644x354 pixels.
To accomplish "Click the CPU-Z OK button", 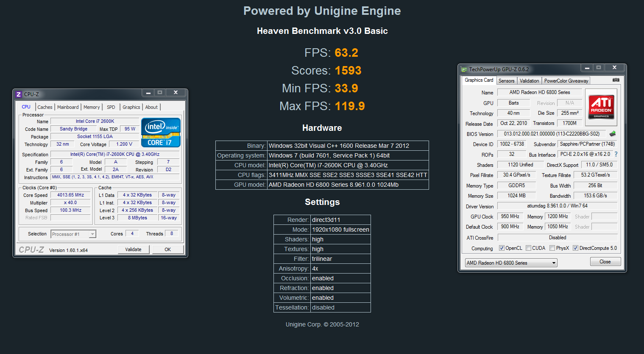I will pos(167,249).
